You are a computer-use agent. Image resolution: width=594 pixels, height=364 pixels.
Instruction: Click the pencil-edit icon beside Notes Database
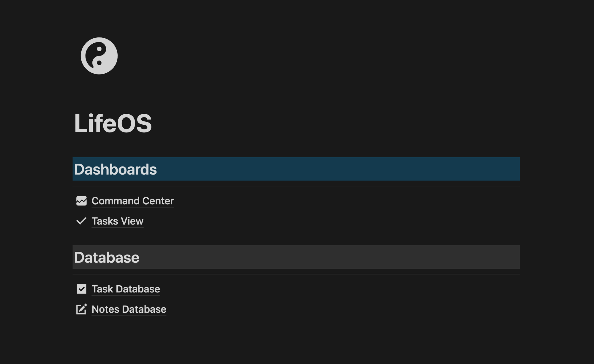[x=81, y=309]
